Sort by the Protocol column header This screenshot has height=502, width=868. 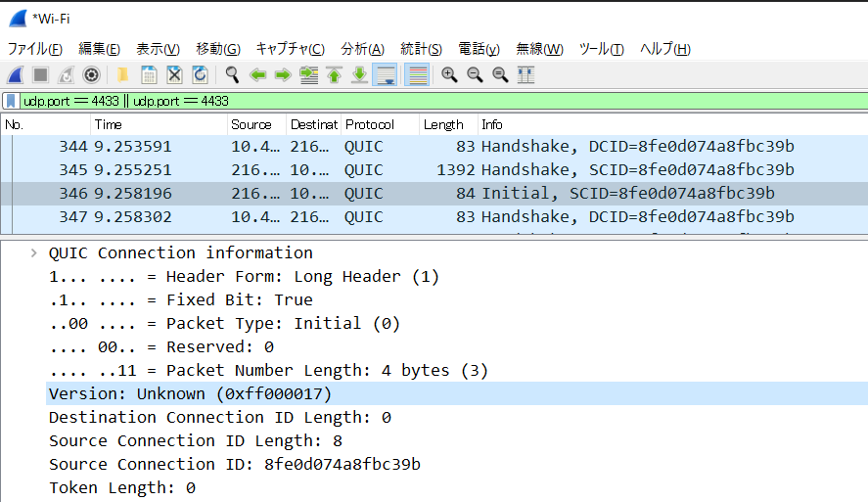381,124
